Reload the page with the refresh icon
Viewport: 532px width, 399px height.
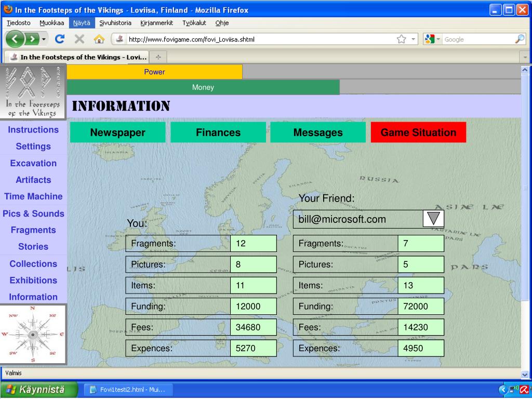[60, 39]
